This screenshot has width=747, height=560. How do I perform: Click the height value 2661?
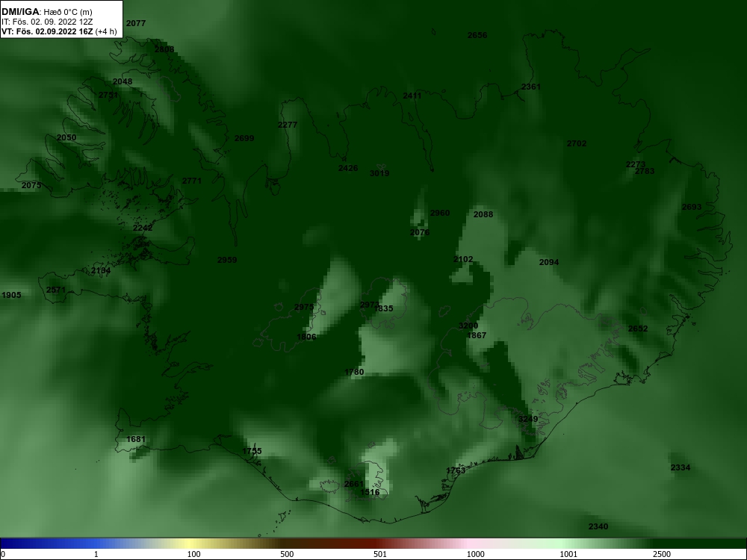pyautogui.click(x=354, y=485)
